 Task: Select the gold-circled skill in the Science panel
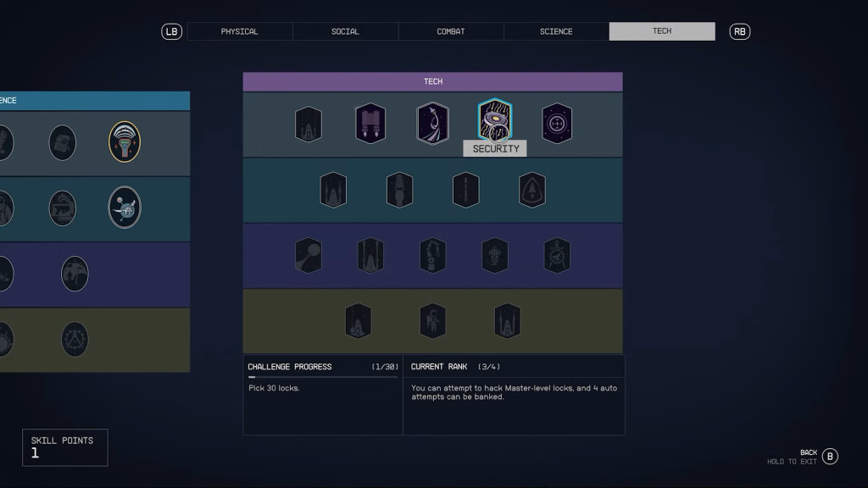125,142
